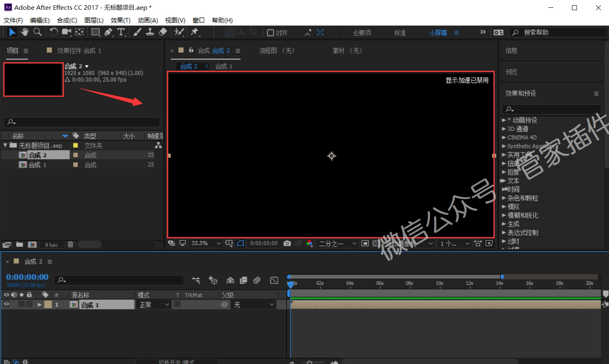This screenshot has height=364, width=609.
Task: Expand the 合成 1 layer properties triangle
Action: 39,304
